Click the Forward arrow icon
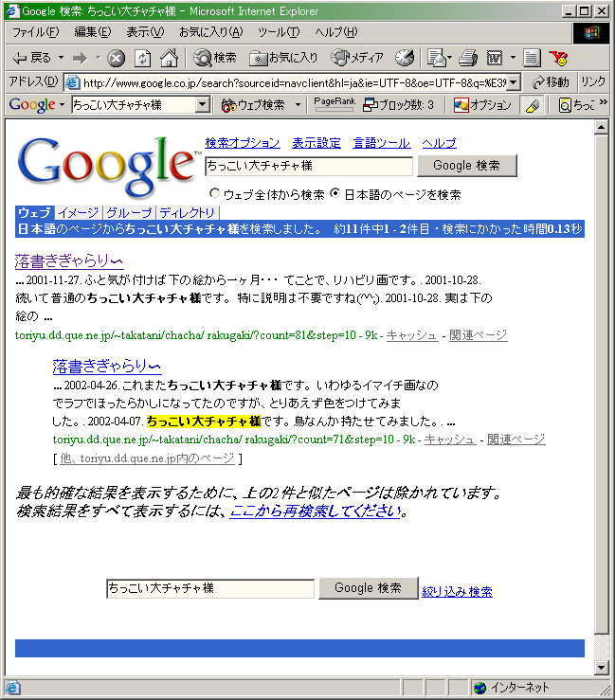 pos(80,58)
